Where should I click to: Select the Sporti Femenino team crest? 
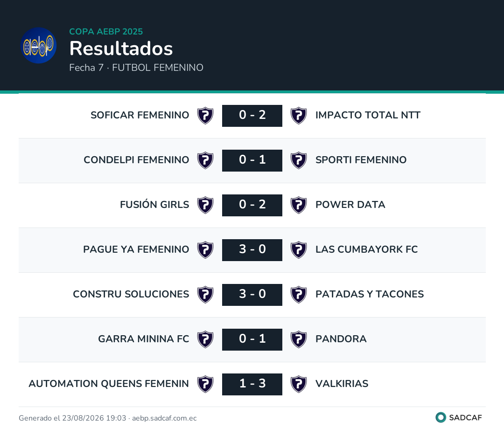(299, 160)
